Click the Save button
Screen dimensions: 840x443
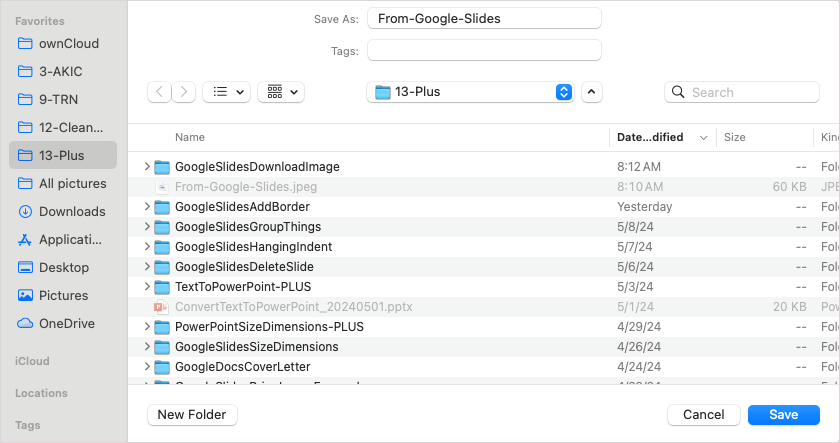coord(784,415)
